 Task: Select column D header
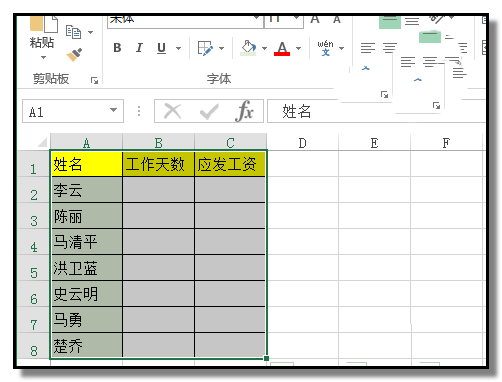(x=302, y=143)
